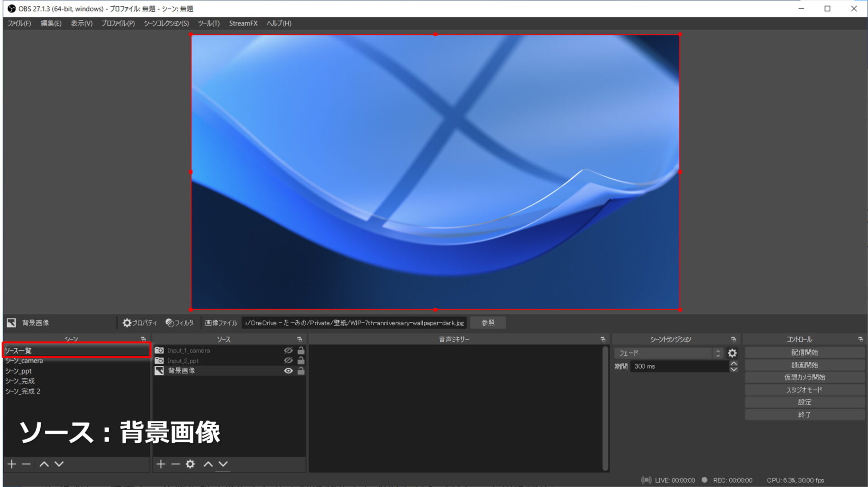
Task: Undock the シーン panel
Action: [x=143, y=339]
